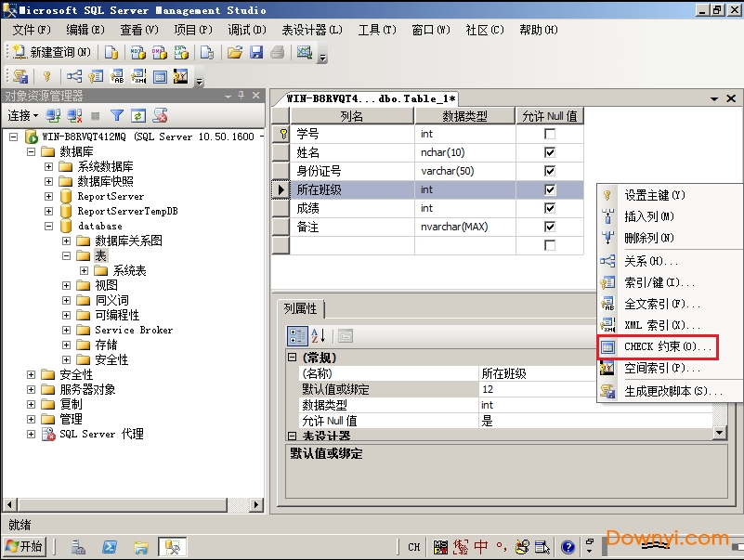
Task: Click the refresh icon in Object Explorer toolbar
Action: click(x=138, y=116)
